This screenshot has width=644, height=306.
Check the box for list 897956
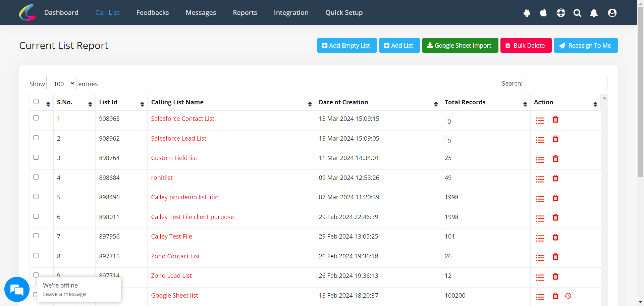(36, 236)
